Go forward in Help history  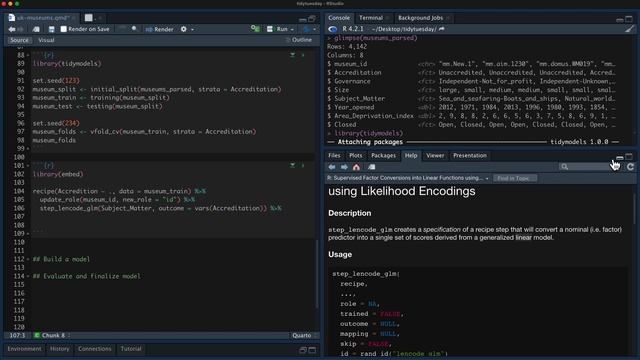tap(344, 167)
